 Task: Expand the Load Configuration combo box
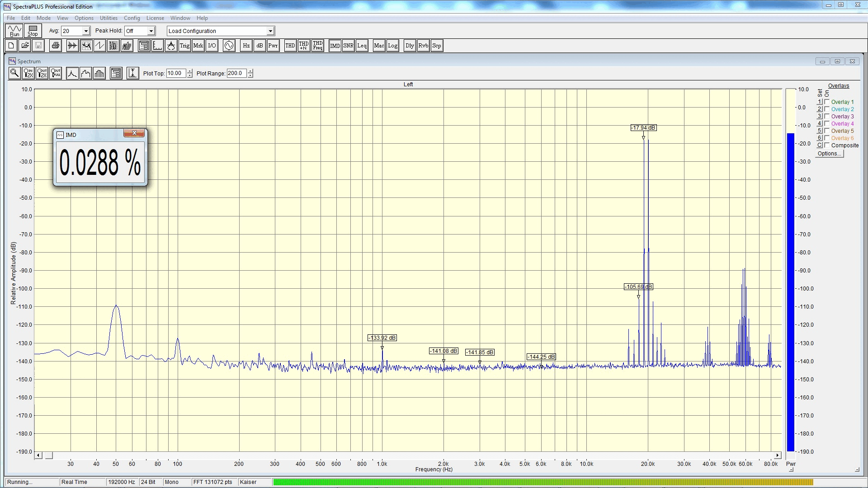270,31
